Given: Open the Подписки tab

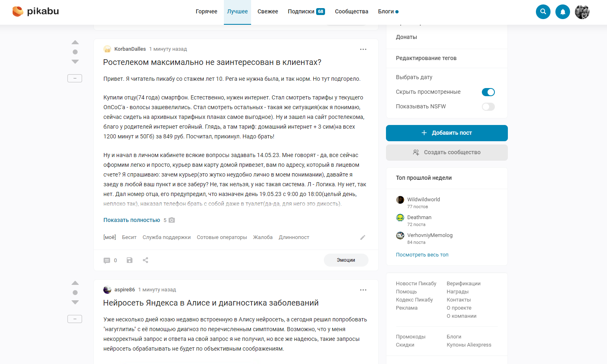Looking at the screenshot, I should point(306,11).
